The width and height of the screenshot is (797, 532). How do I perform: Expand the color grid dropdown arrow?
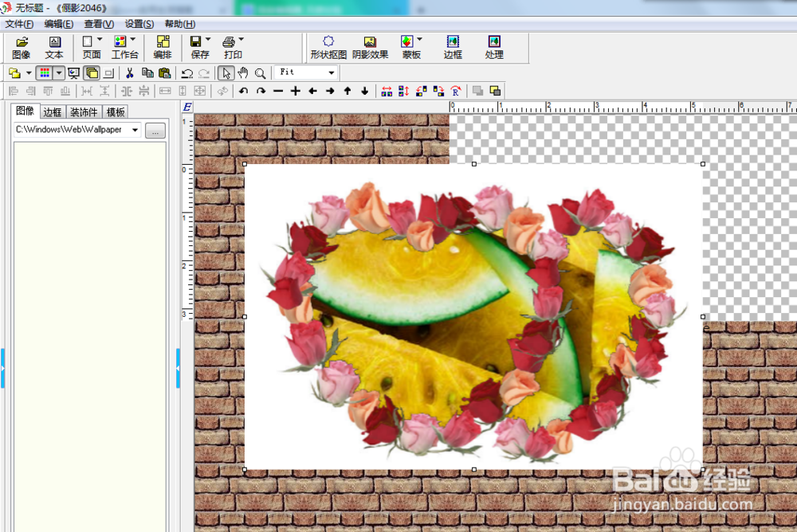pyautogui.click(x=59, y=73)
